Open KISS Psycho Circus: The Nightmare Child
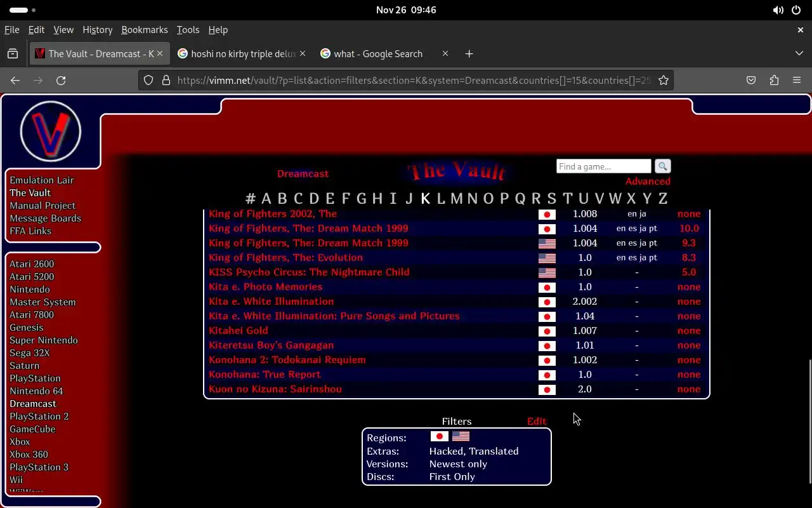Viewport: 812px width, 508px height. [309, 272]
